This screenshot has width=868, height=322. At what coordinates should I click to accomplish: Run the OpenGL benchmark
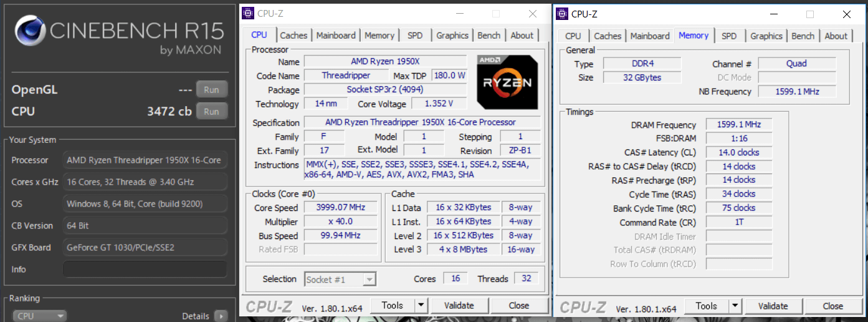(x=211, y=90)
